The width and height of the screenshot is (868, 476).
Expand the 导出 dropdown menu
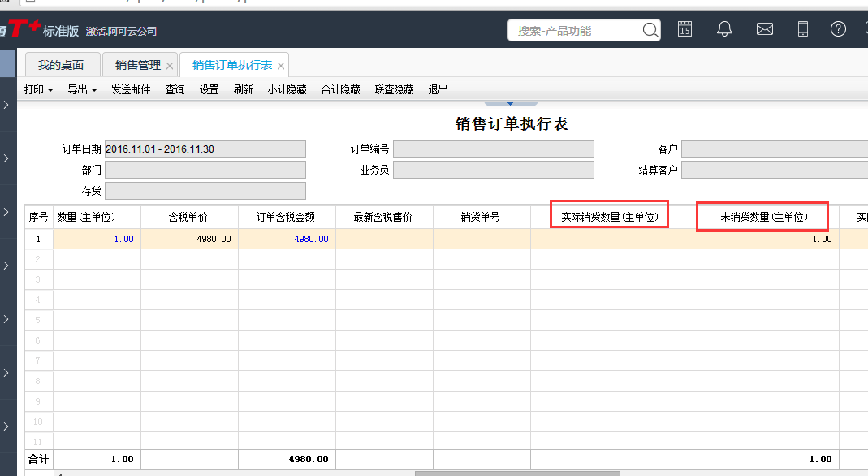(82, 89)
